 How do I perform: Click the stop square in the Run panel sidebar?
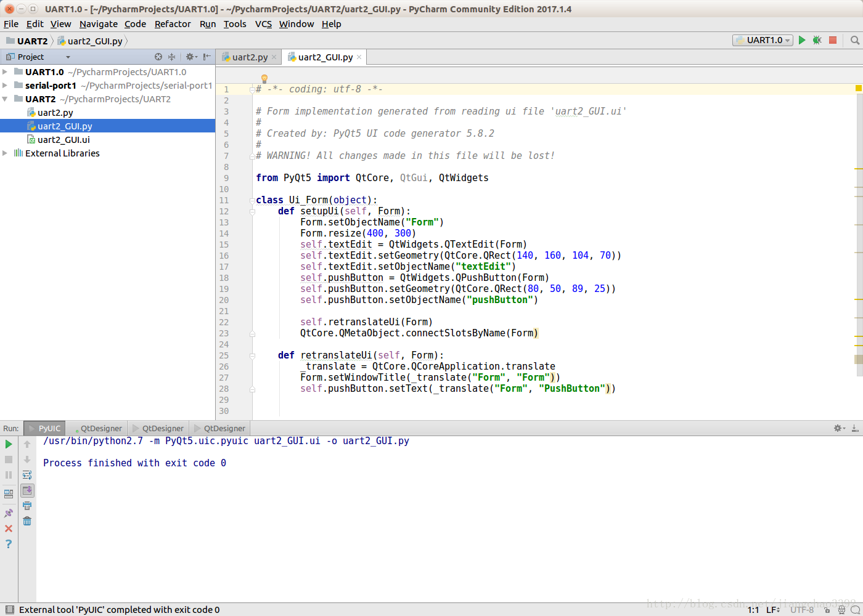[x=9, y=460]
